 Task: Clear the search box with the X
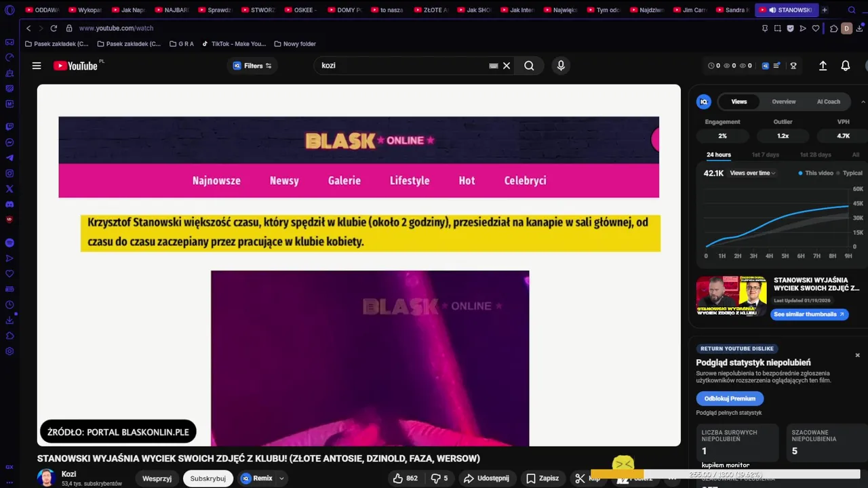507,66
